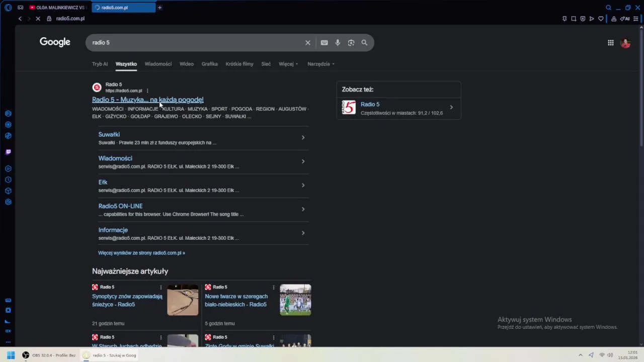Viewport: 644px width, 362px height.
Task: Expand the Narzędzia dropdown
Action: click(321, 64)
